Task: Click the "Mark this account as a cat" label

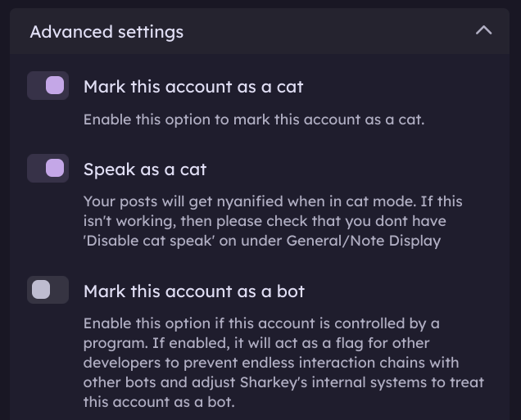Action: (x=193, y=86)
